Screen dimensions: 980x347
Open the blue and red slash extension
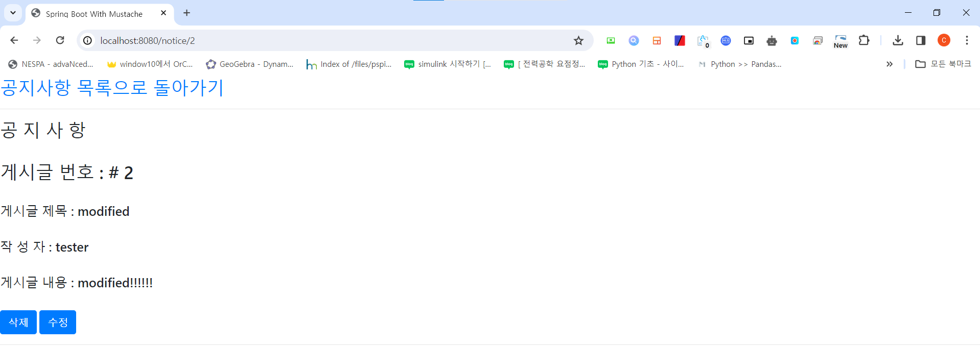coord(680,40)
